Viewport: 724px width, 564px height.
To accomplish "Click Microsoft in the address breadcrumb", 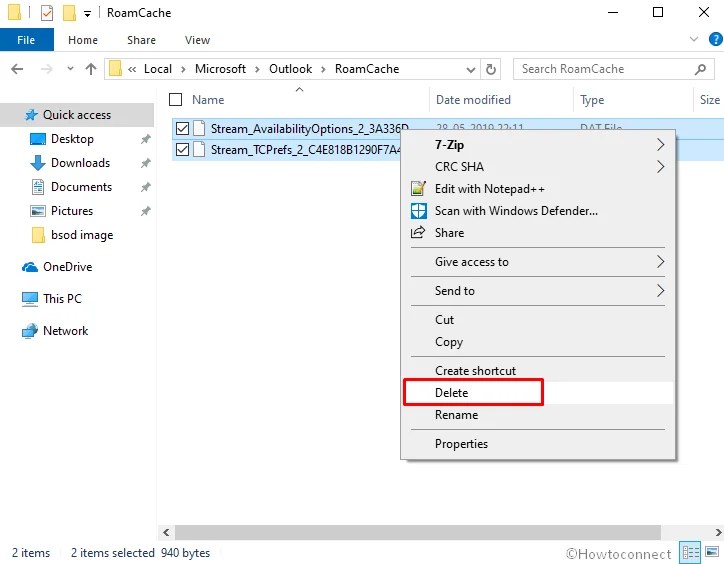I will (x=220, y=69).
